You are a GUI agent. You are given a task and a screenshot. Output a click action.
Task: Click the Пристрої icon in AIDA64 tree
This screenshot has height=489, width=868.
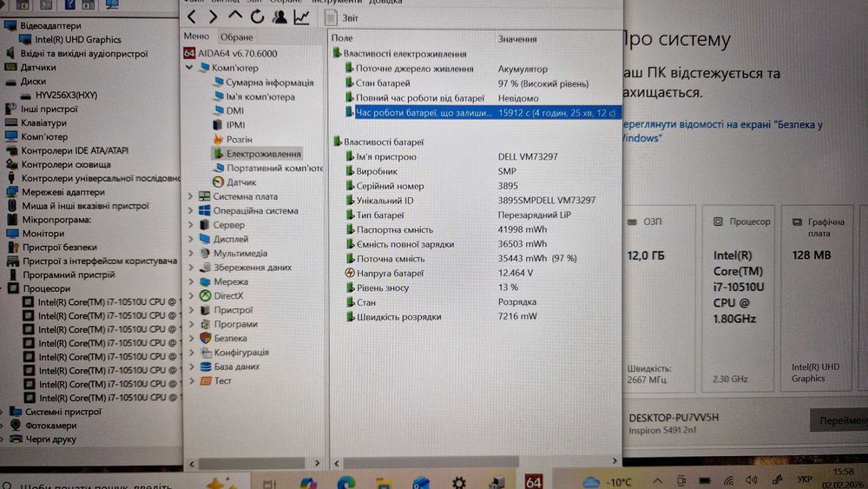tap(206, 310)
